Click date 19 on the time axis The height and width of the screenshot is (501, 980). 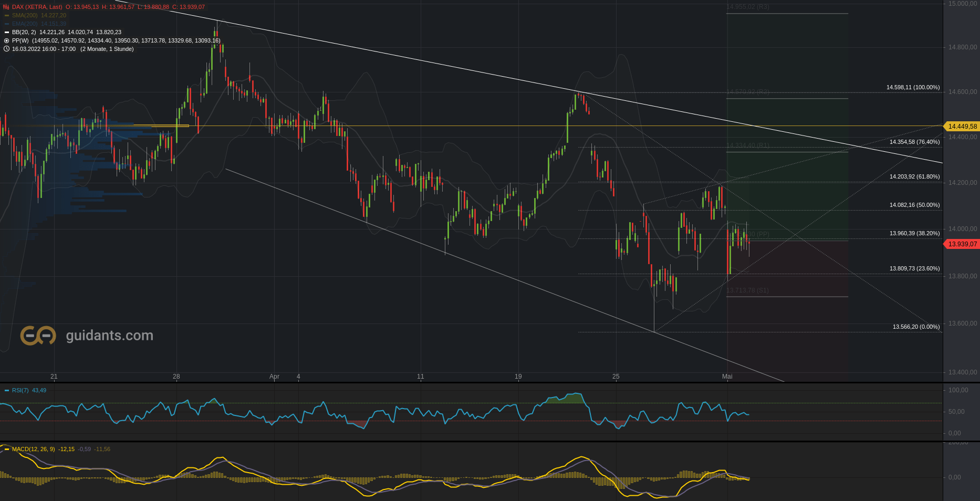coord(518,377)
